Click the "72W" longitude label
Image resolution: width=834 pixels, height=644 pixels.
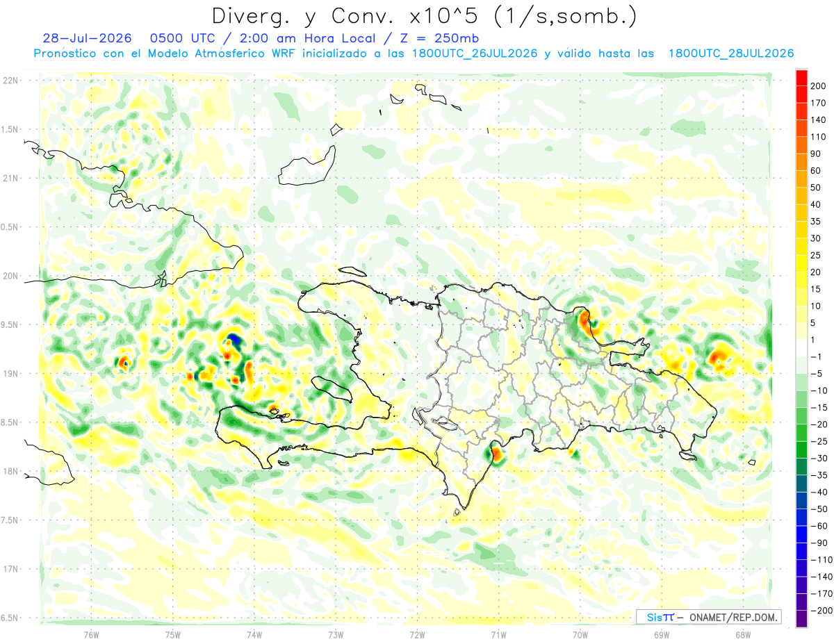pyautogui.click(x=417, y=635)
